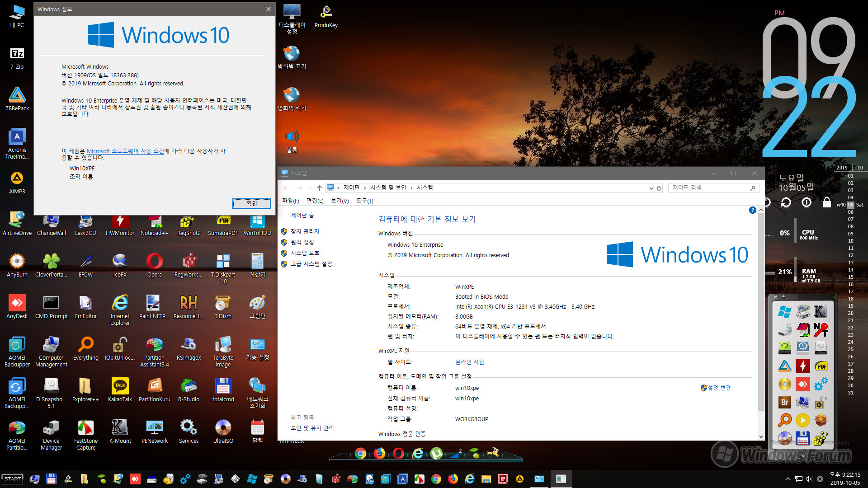Expand the address bar history dropdown
This screenshot has width=868, height=488.
click(651, 188)
